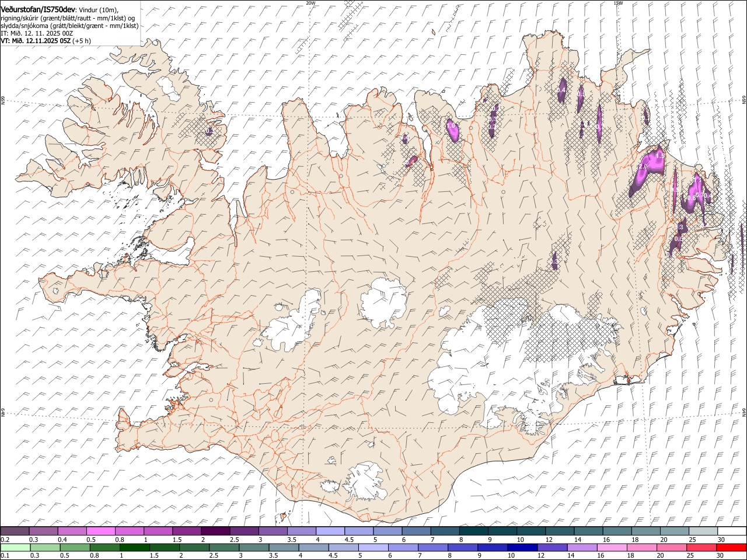Viewport: 747px width, 560px height.
Task: Pick the top-row legend swatch between 1 and 1.5
Action: click(158, 531)
